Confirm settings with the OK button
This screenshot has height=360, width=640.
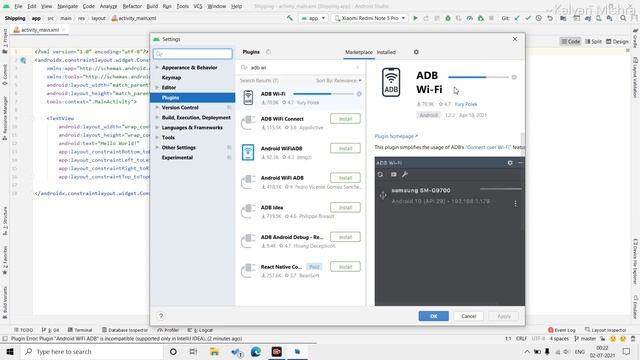[433, 316]
